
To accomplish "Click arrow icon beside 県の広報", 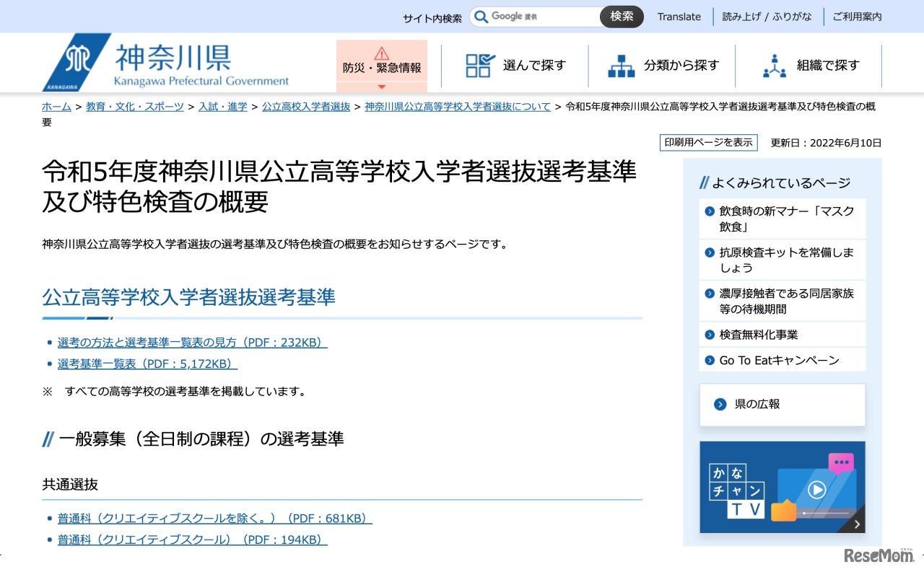I will point(720,405).
